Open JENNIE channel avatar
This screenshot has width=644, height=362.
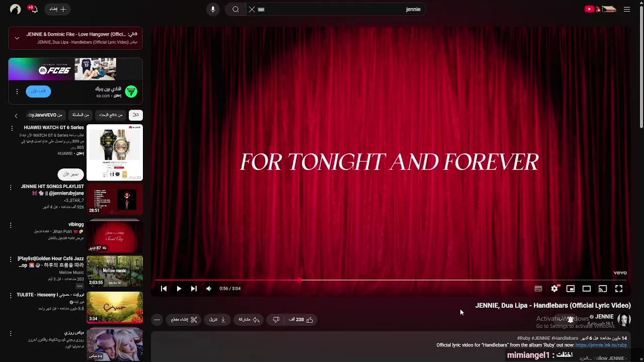624,320
